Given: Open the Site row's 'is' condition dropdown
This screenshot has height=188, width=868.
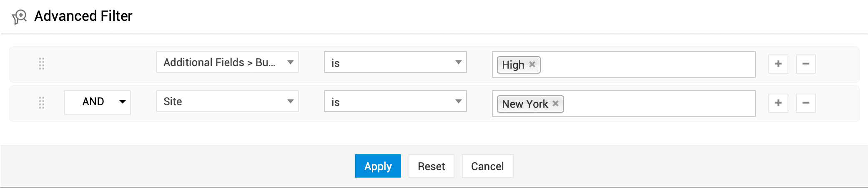Looking at the screenshot, I should 395,101.
